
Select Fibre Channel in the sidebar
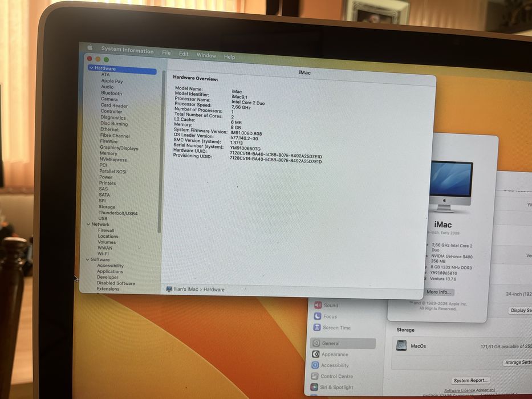[115, 136]
